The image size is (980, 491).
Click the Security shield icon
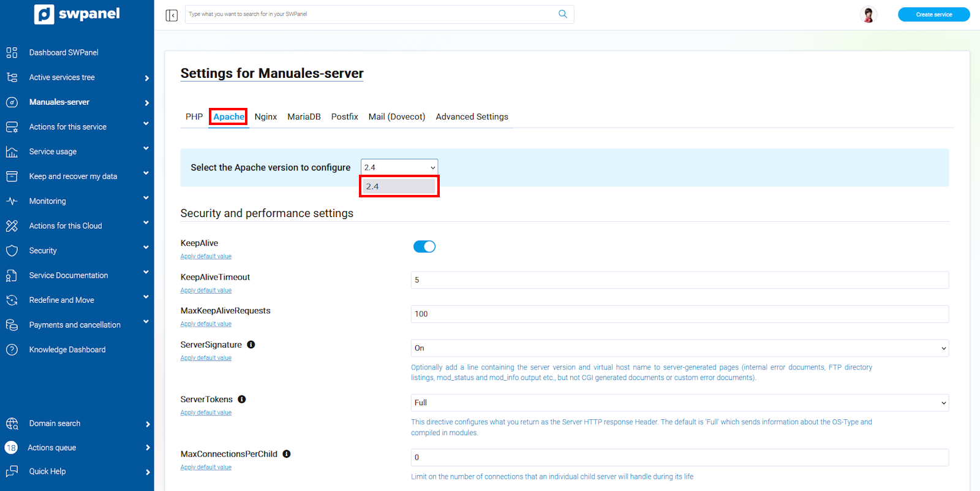[x=12, y=251]
